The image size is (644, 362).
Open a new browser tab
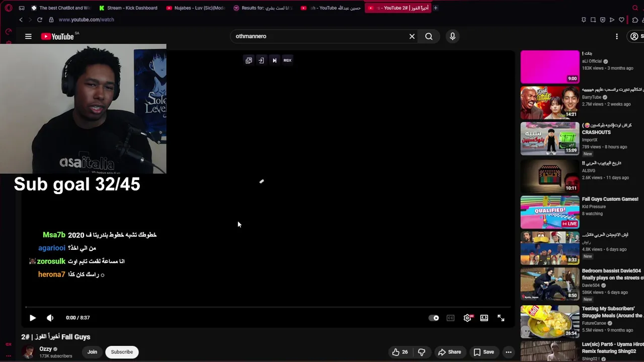pos(436,8)
